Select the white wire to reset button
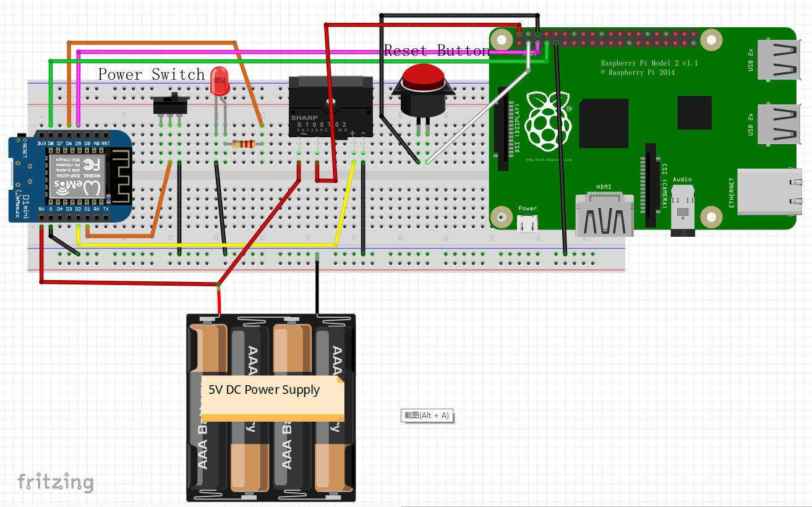The image size is (812, 507). (477, 116)
